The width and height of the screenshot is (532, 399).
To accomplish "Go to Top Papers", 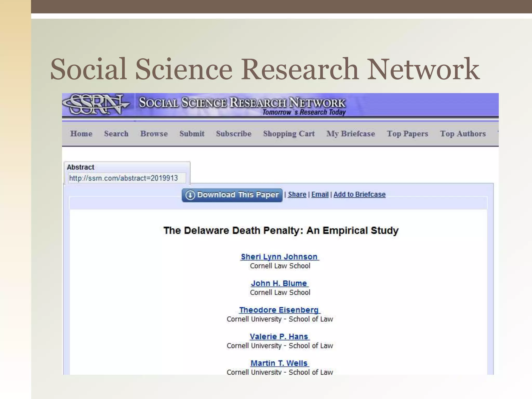I will point(407,134).
